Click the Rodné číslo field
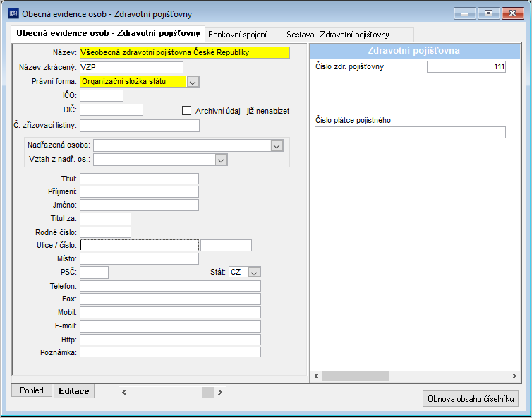The image size is (532, 418). (105, 232)
